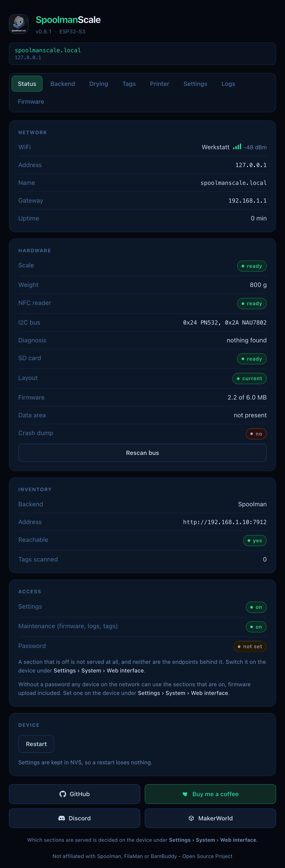The height and width of the screenshot is (868, 285).
Task: Click the Werkstatt WiFi network name
Action: [216, 147]
